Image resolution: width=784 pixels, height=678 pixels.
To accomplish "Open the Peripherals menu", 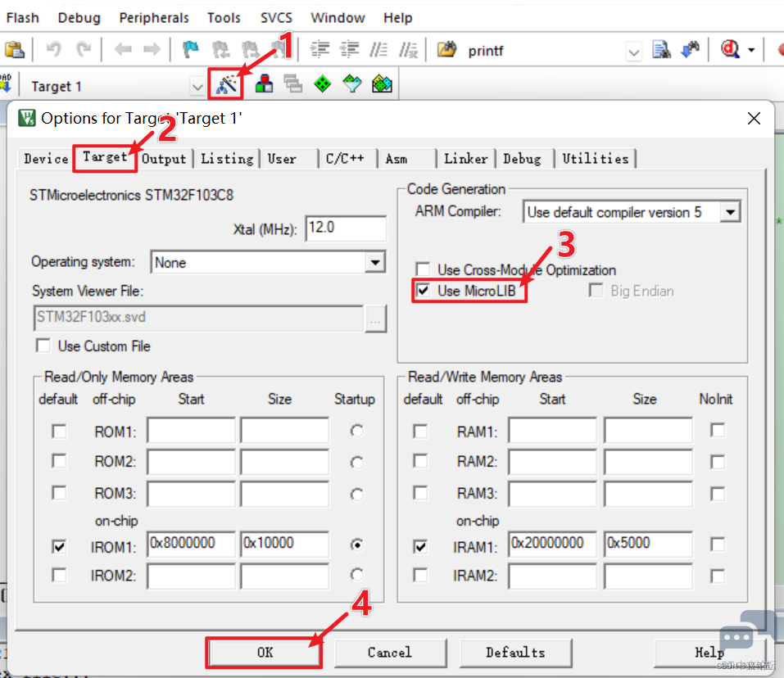I will [154, 18].
